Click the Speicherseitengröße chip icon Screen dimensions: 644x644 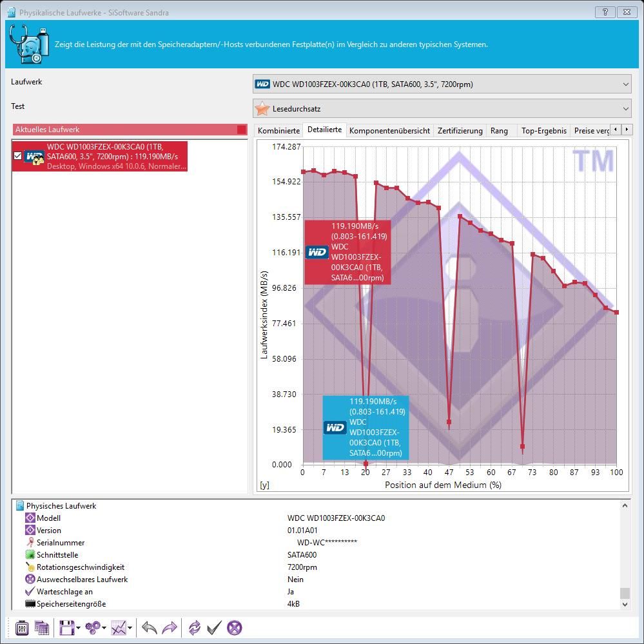30,604
